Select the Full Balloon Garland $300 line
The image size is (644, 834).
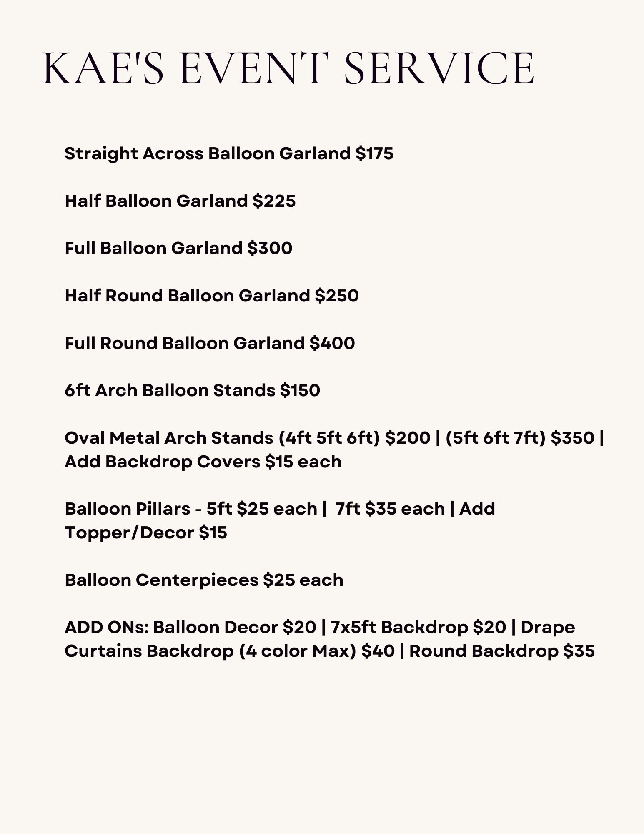pyautogui.click(x=178, y=248)
